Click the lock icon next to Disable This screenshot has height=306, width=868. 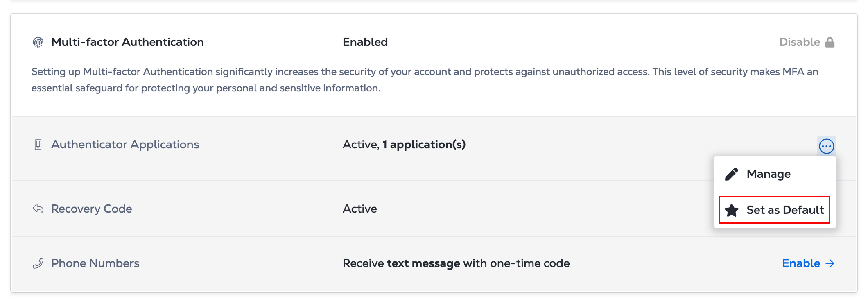tap(830, 42)
